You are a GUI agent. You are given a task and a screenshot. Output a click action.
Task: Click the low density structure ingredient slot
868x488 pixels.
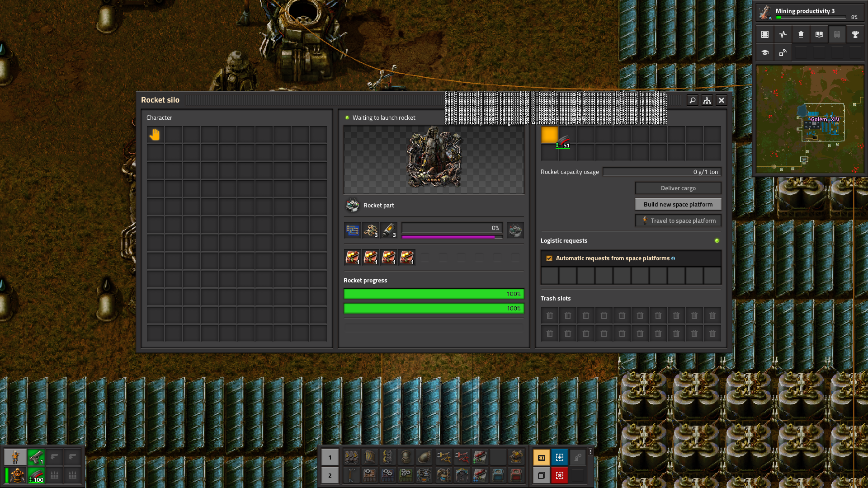(371, 230)
